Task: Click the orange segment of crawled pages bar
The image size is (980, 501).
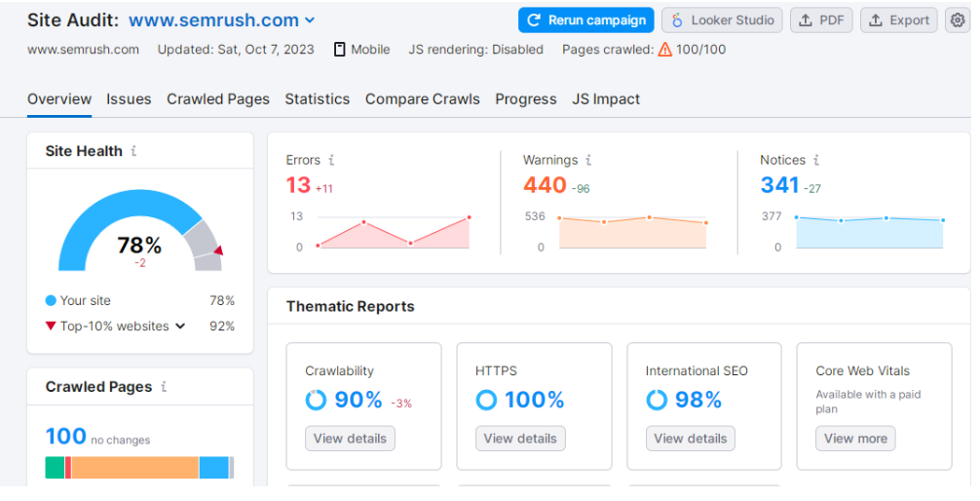Action: click(x=134, y=468)
